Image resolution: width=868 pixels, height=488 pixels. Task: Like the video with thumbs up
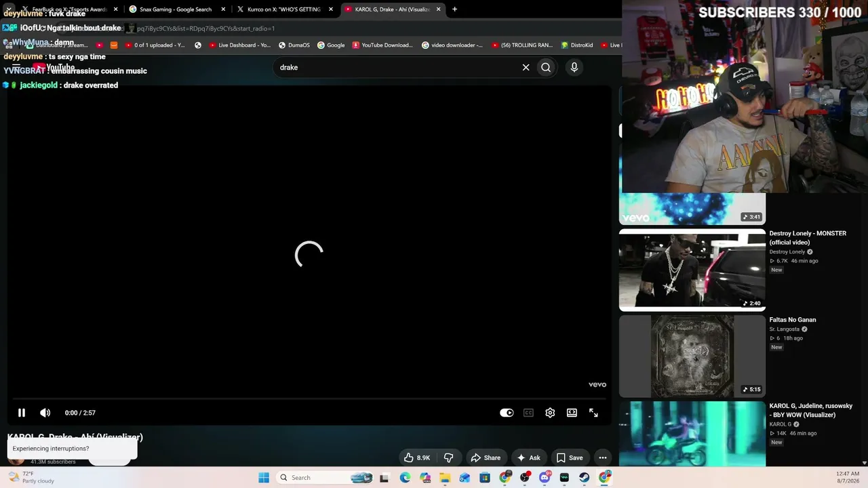[x=417, y=457]
